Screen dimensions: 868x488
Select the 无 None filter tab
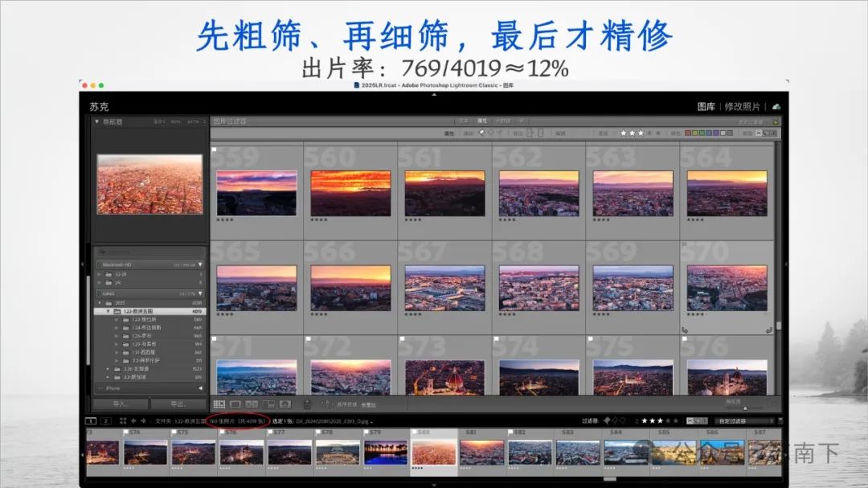(522, 121)
